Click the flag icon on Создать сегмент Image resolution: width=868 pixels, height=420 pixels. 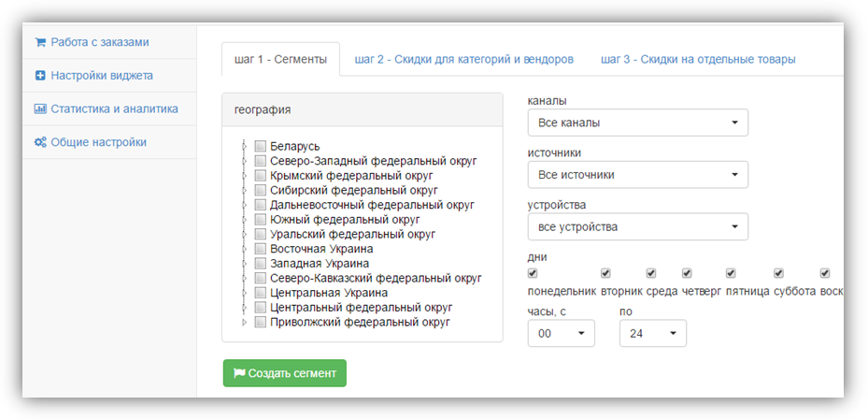pos(239,373)
